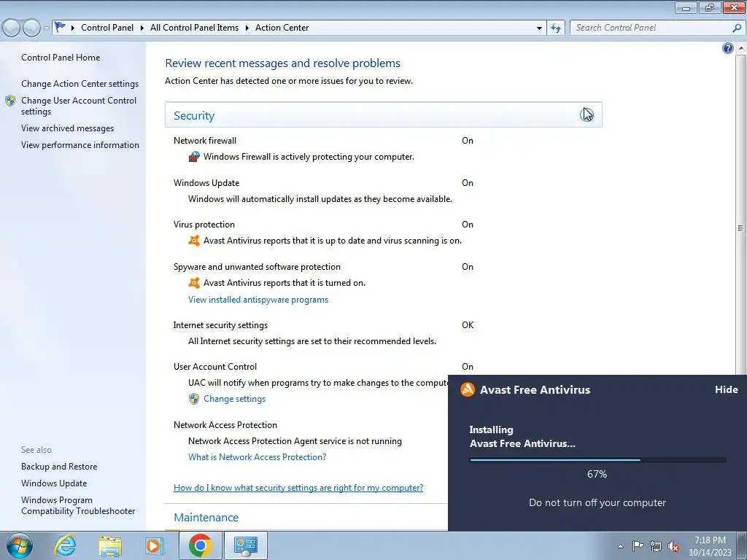The width and height of the screenshot is (747, 560).
Task: Open What is Network Access Protection link
Action: [x=258, y=457]
